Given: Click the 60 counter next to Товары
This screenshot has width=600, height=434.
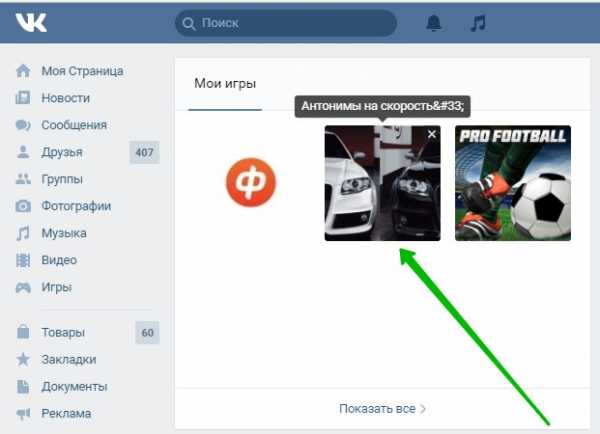Looking at the screenshot, I should (147, 333).
